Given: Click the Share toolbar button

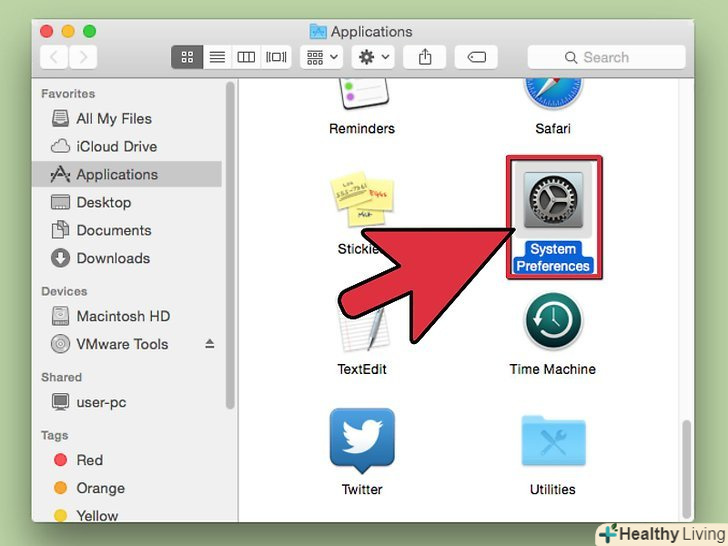Looking at the screenshot, I should tap(425, 57).
